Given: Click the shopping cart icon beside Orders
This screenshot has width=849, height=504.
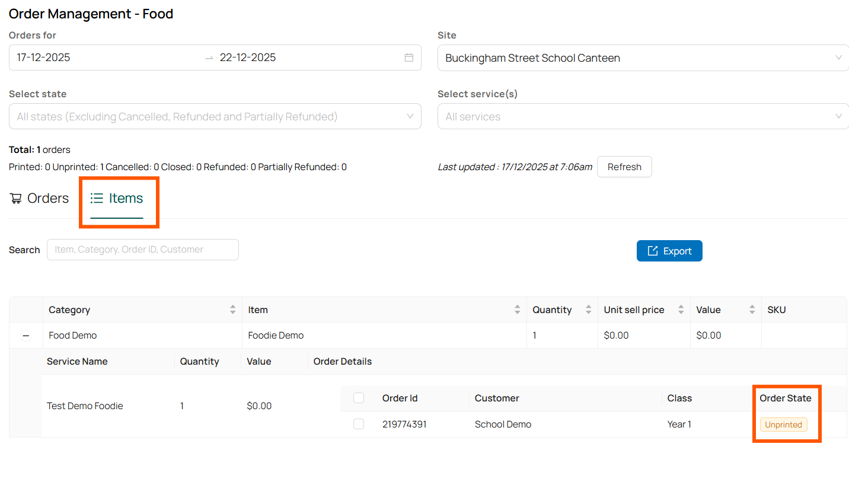Looking at the screenshot, I should pos(15,197).
